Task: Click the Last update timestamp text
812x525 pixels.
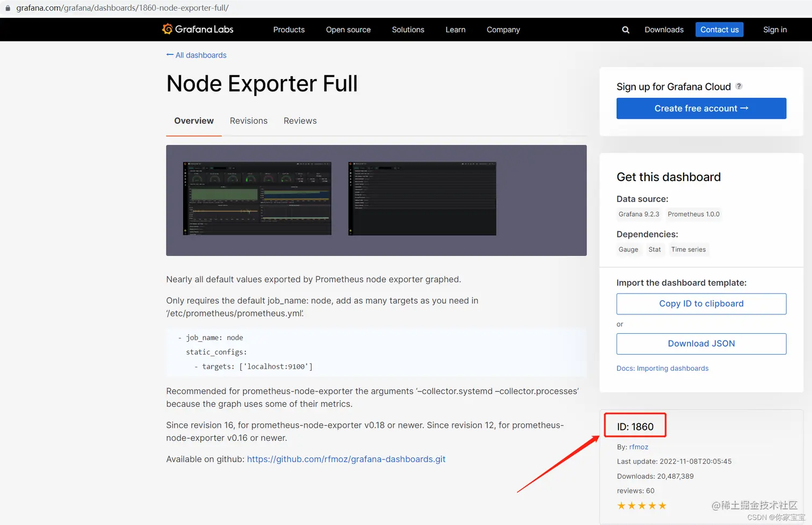Action: (x=674, y=462)
